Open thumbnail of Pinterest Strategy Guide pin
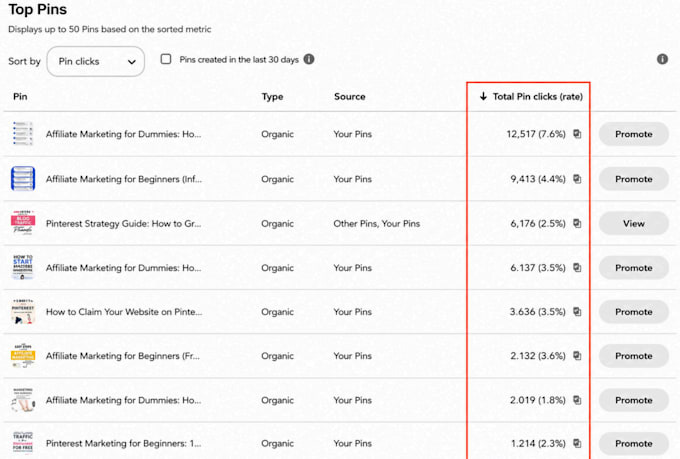680x459 pixels. [x=23, y=223]
